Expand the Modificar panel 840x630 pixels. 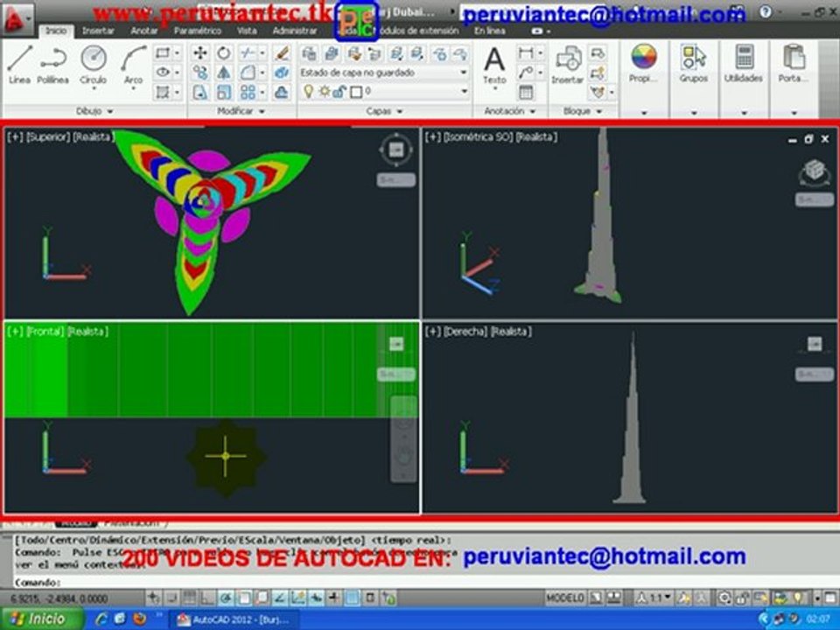[x=241, y=111]
